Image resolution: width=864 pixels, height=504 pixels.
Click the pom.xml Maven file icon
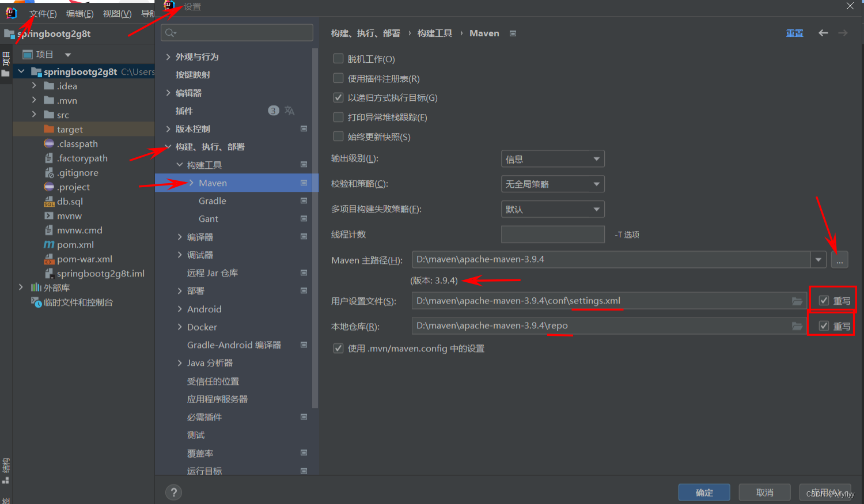point(49,245)
